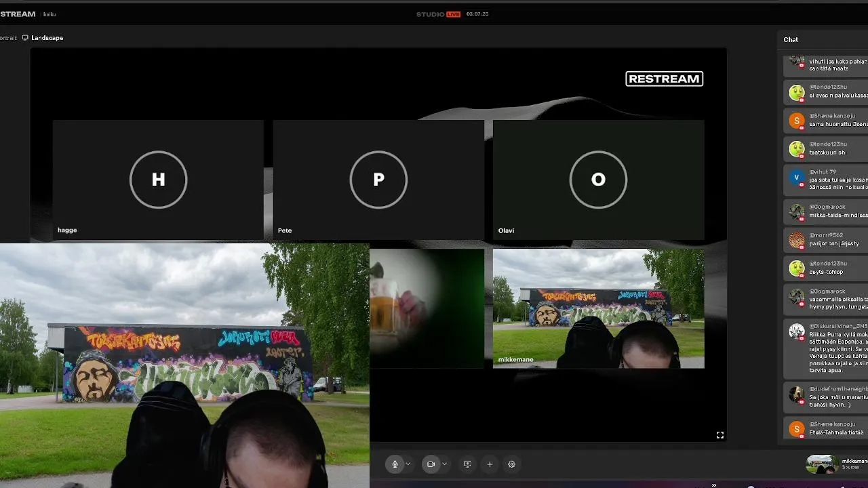Select Pete's participant tile
Viewport: 868px width, 488px height.
(x=378, y=180)
